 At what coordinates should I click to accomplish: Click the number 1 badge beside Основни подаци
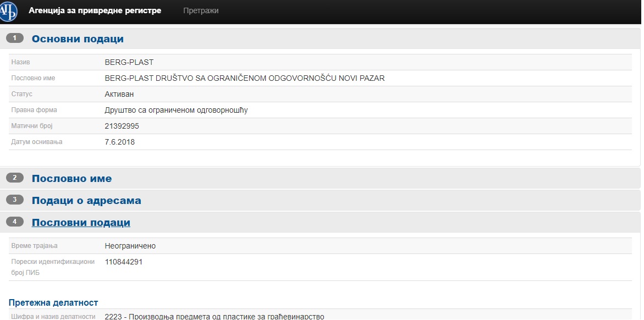click(x=15, y=38)
